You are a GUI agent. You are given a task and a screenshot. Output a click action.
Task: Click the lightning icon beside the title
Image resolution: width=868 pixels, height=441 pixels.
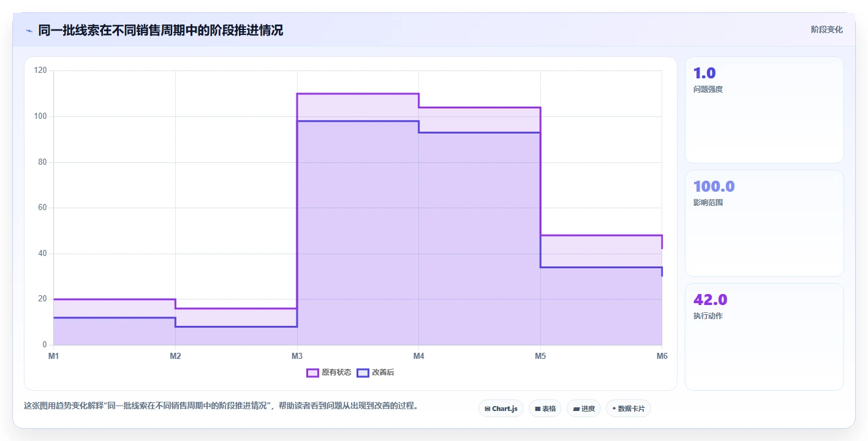tap(29, 31)
